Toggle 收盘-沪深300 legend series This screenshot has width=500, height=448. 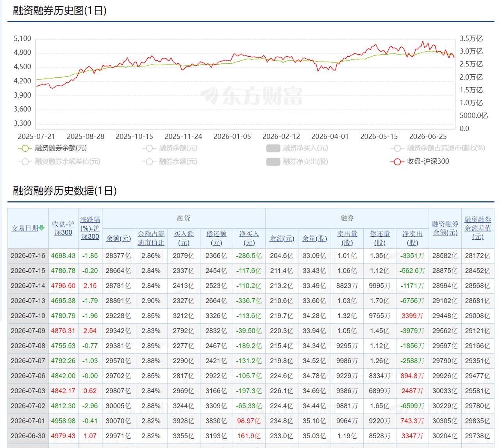420,161
